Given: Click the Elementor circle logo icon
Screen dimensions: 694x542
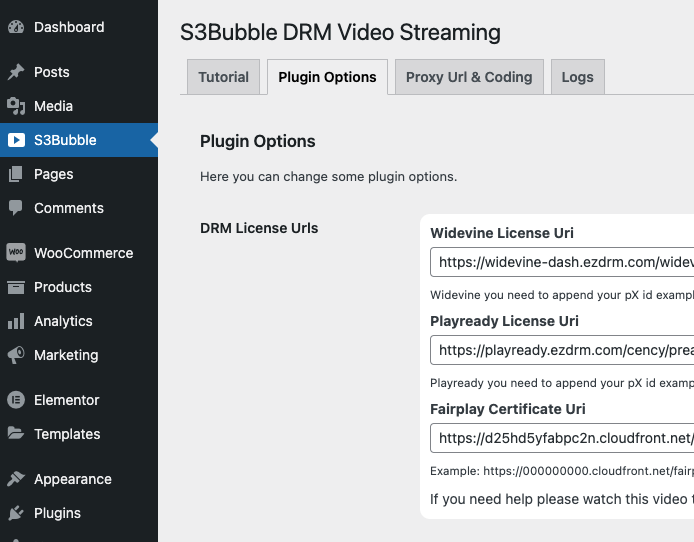Looking at the screenshot, I should (16, 400).
